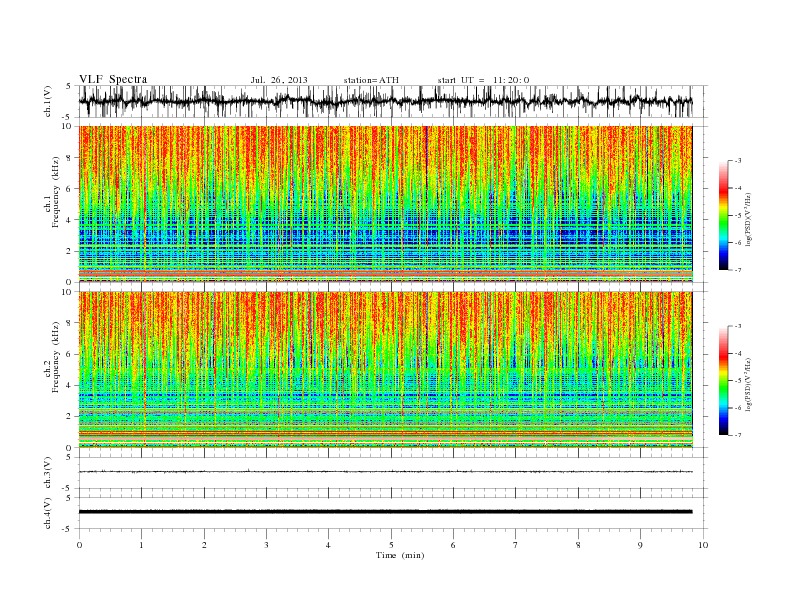The image size is (792, 612).
Task: Click the "ch.4(V)" axis label
Action: click(x=47, y=513)
